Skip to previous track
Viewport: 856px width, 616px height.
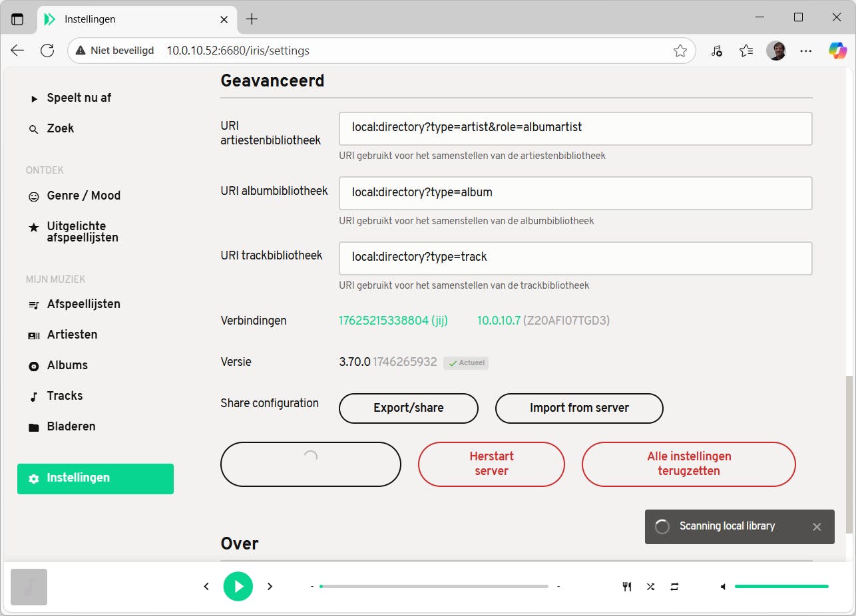click(206, 586)
